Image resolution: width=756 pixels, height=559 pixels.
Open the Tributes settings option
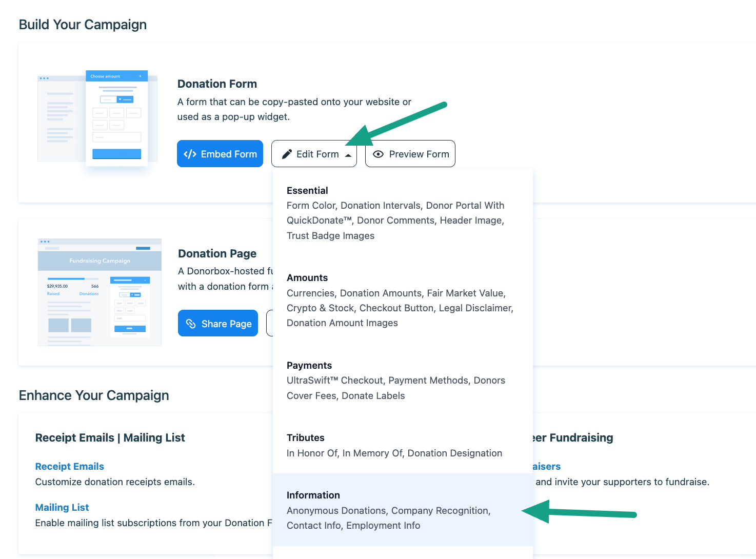[306, 438]
